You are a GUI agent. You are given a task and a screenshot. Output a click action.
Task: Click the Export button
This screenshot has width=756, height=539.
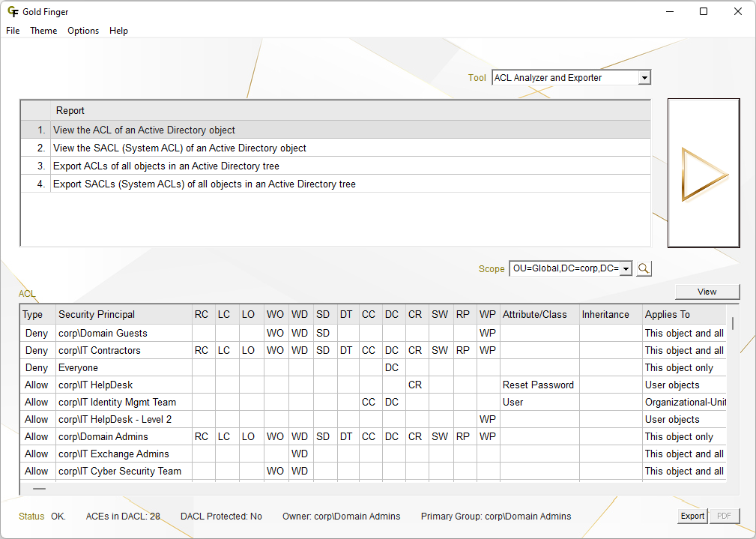[x=692, y=516]
